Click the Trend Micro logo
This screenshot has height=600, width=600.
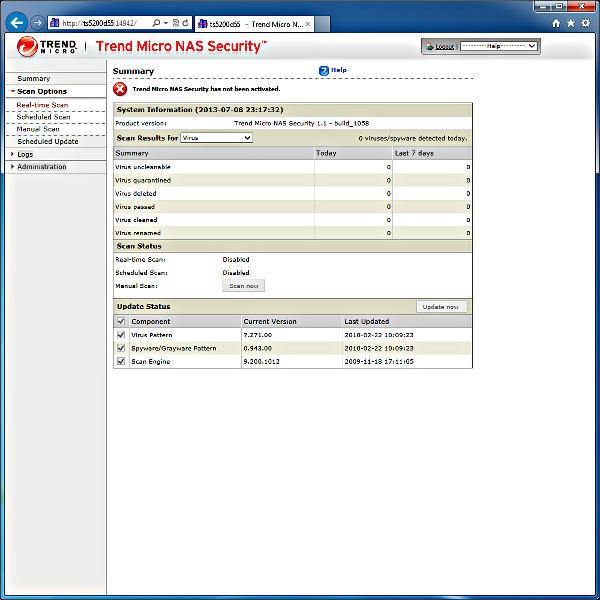tap(47, 47)
